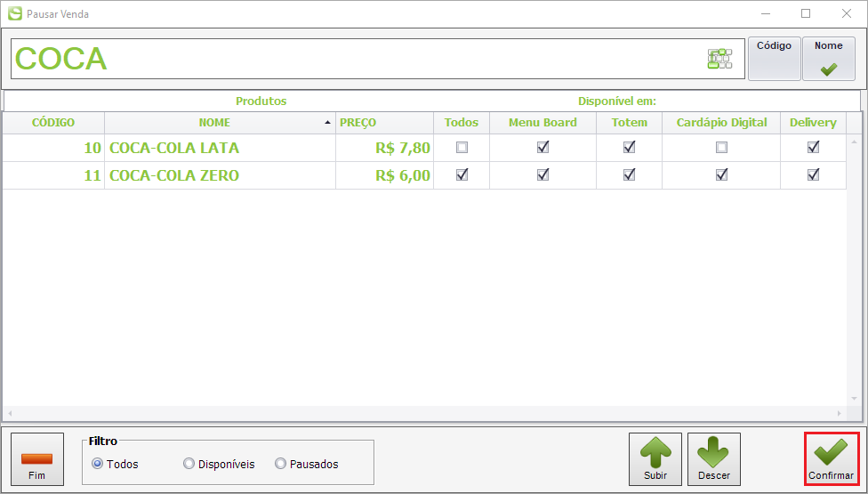Image resolution: width=868 pixels, height=494 pixels.
Task: Select the Todos filter radio button
Action: [x=98, y=464]
